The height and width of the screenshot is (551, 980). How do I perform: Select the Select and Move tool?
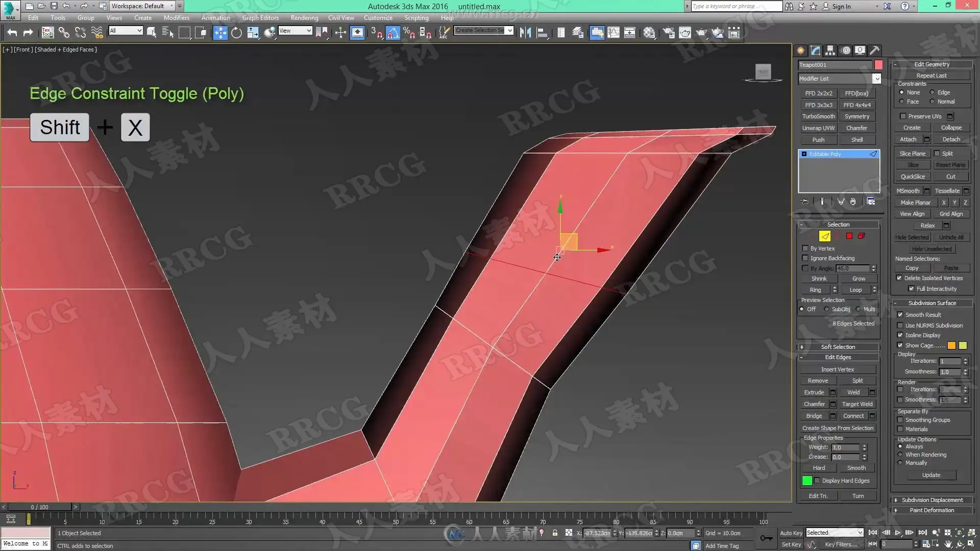tap(220, 33)
